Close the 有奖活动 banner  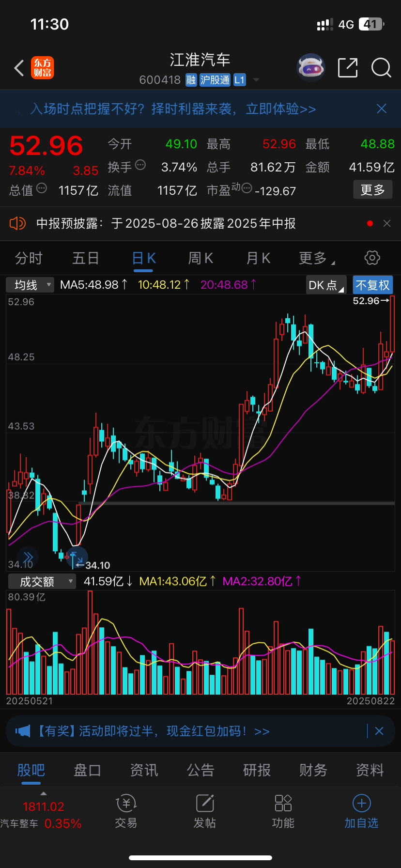click(379, 731)
